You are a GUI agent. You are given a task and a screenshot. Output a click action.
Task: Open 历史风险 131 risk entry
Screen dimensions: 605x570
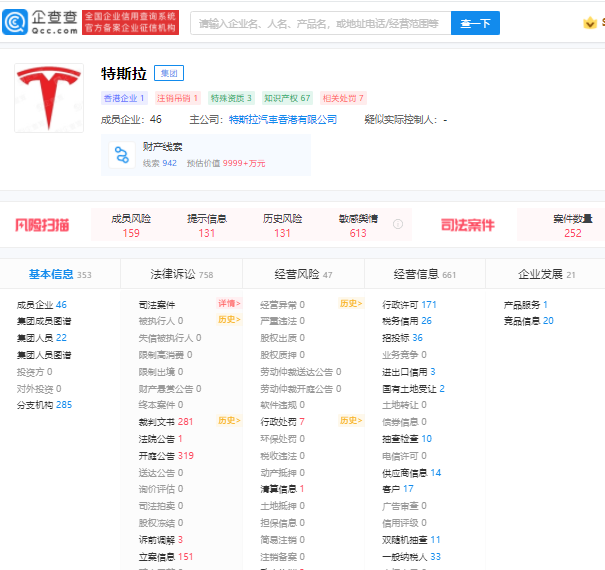(x=282, y=225)
